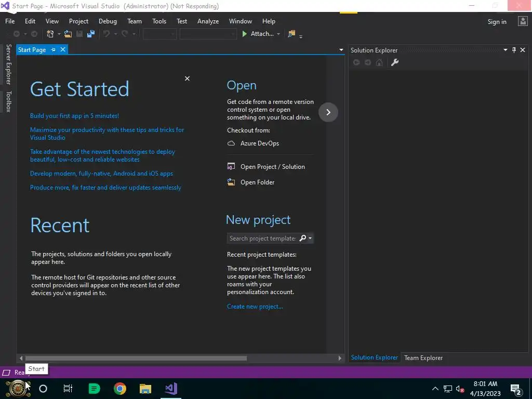
Task: Click the Redo toolbar icon
Action: pyautogui.click(x=125, y=34)
